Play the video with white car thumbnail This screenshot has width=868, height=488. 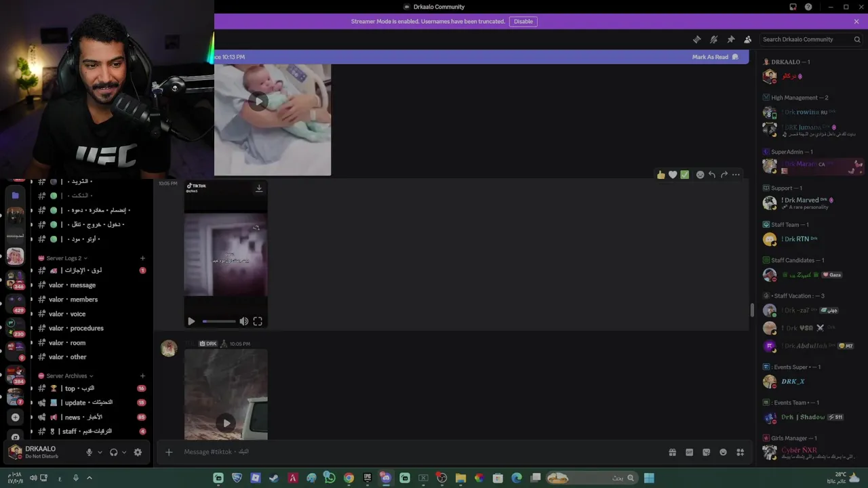coord(226,423)
